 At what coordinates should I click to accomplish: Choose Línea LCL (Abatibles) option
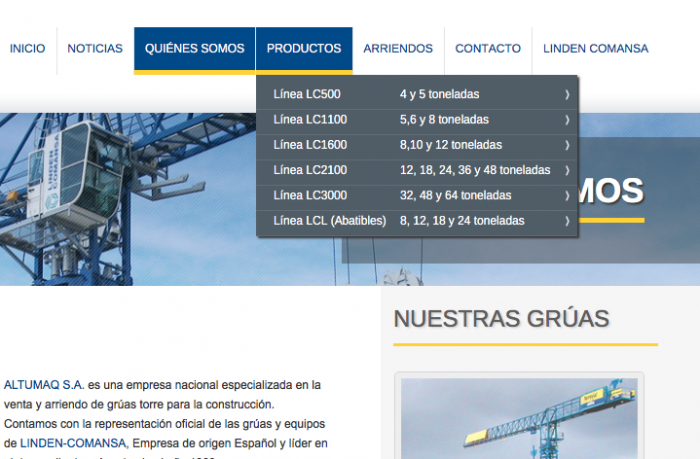click(329, 220)
